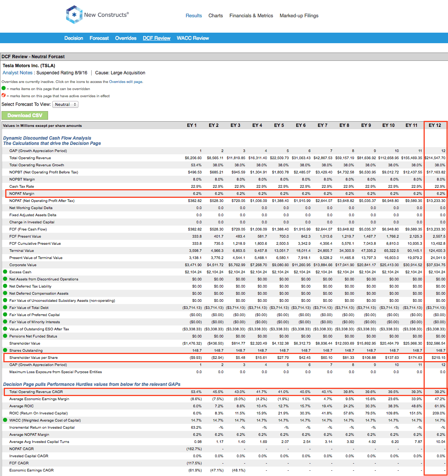Select the $6,206.60 revenue cell
This screenshot has height=476, width=448.
pos(193,158)
